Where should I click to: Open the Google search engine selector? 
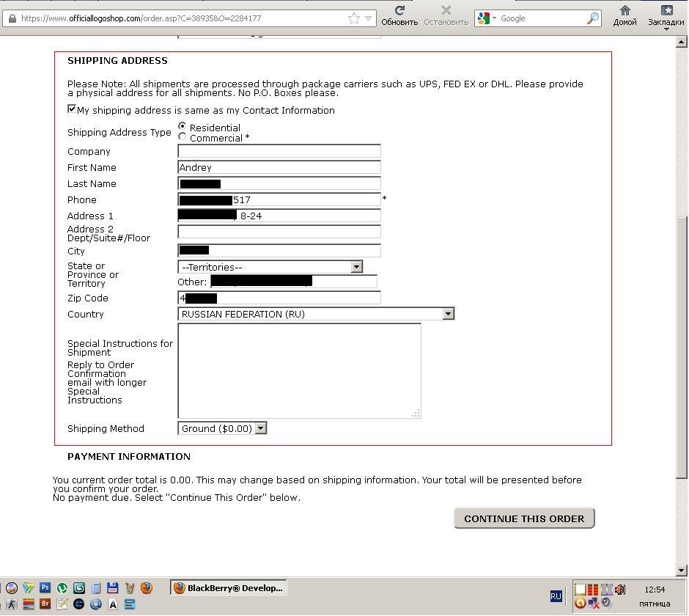485,18
